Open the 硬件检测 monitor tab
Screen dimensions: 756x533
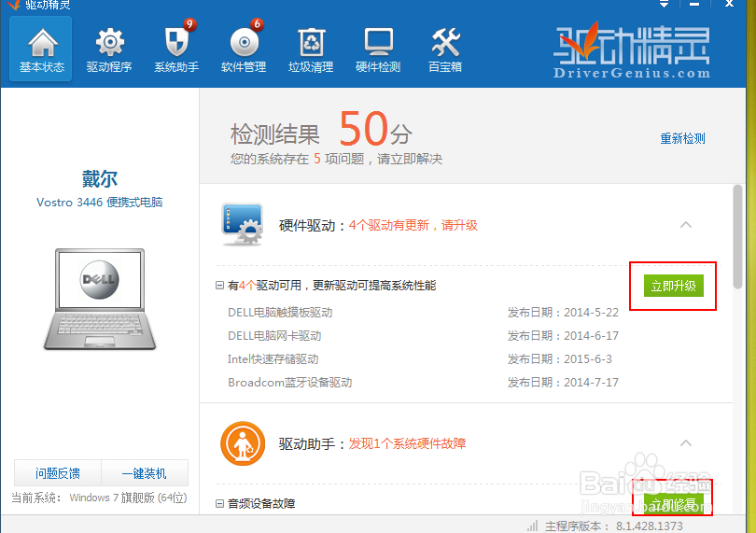[378, 49]
